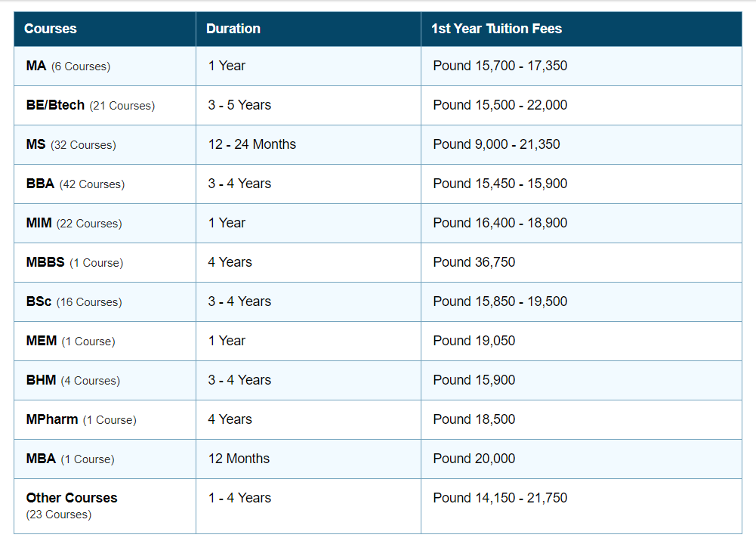Open the MPharm course link
756x544 pixels.
click(x=52, y=419)
